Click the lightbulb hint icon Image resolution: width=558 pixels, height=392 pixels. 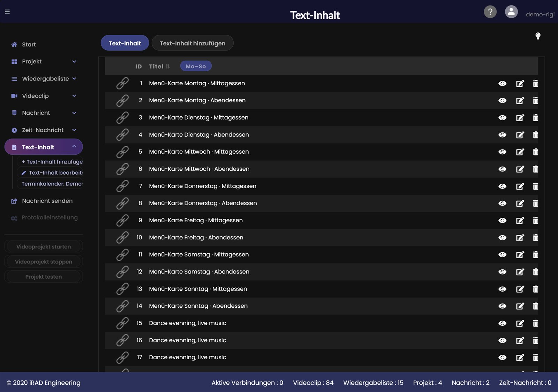pos(538,36)
